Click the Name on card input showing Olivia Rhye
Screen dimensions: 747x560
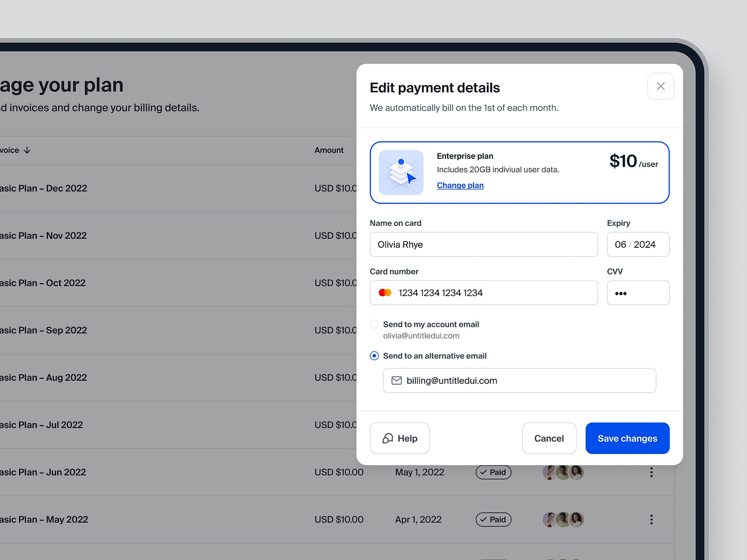tap(484, 244)
